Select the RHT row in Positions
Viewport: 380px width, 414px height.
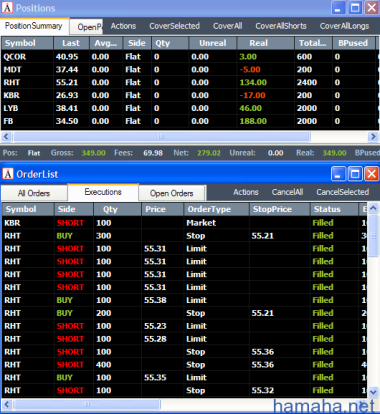click(189, 82)
